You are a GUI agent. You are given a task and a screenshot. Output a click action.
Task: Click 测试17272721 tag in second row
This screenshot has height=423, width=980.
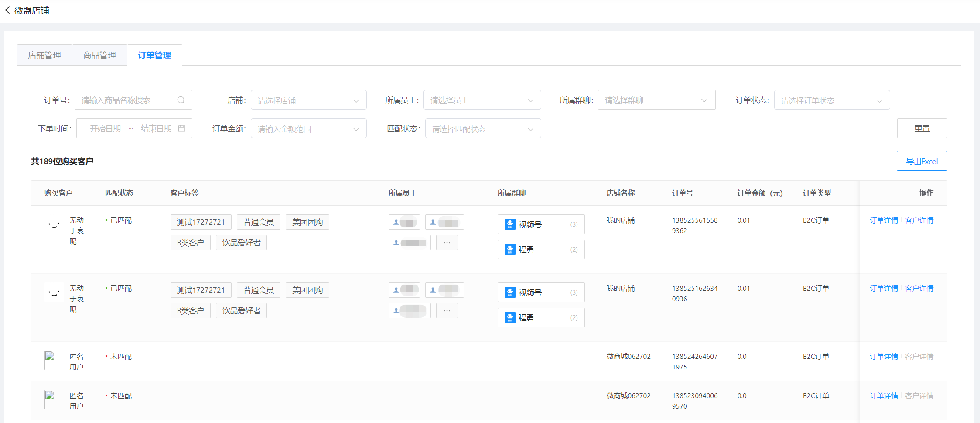point(201,290)
